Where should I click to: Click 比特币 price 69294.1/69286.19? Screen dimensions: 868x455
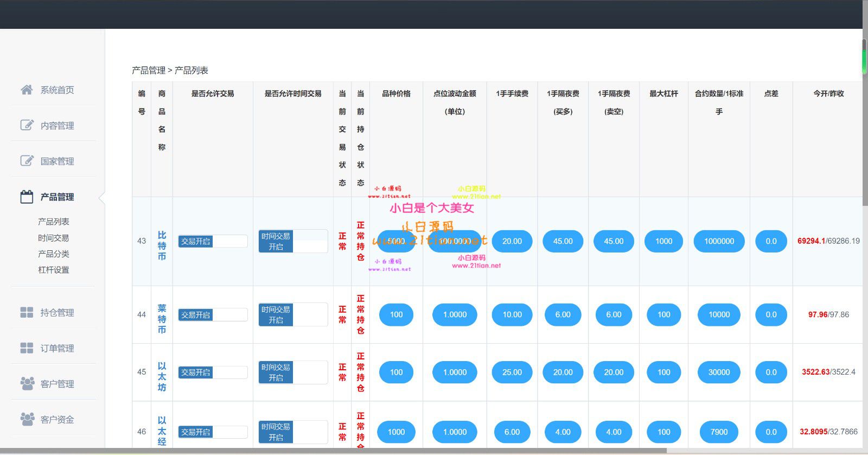coord(828,241)
